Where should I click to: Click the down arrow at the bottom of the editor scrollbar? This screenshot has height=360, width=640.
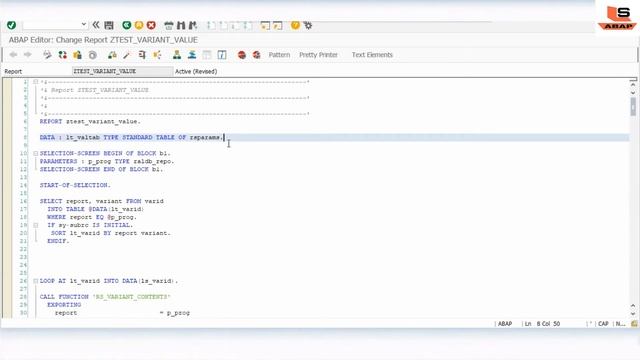tap(633, 313)
